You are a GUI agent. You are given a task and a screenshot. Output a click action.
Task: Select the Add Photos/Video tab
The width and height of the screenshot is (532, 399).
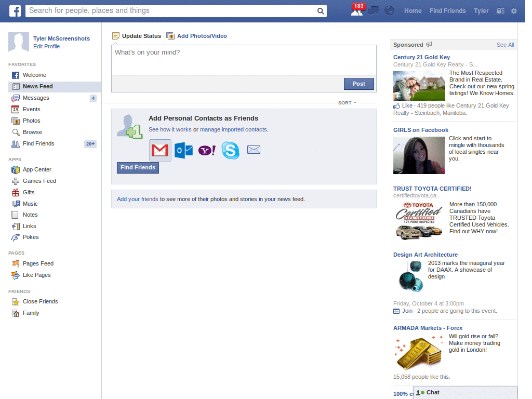pos(197,36)
